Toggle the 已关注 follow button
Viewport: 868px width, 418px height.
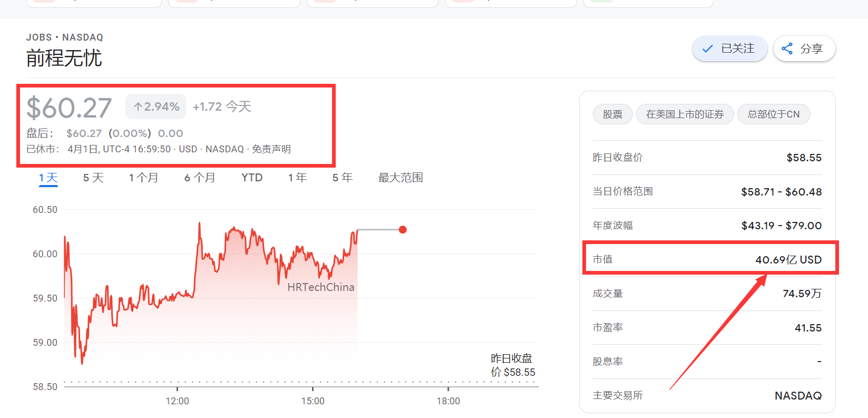(729, 49)
